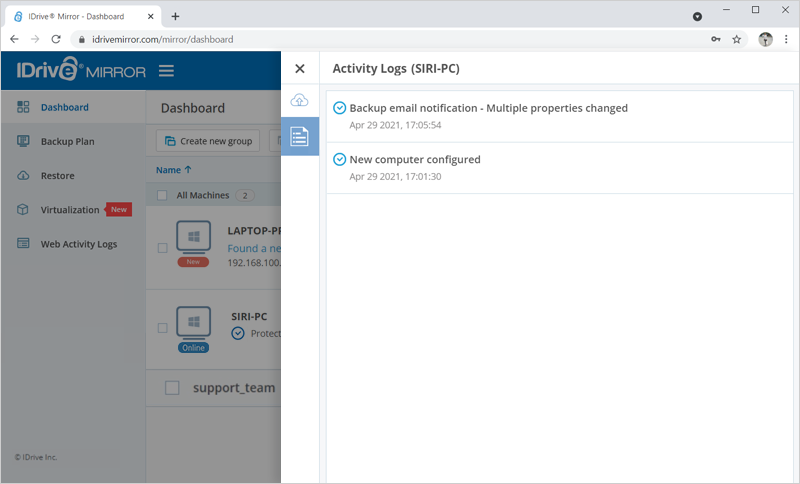
Task: Click the New status badge under LAPTOP
Action: (193, 262)
